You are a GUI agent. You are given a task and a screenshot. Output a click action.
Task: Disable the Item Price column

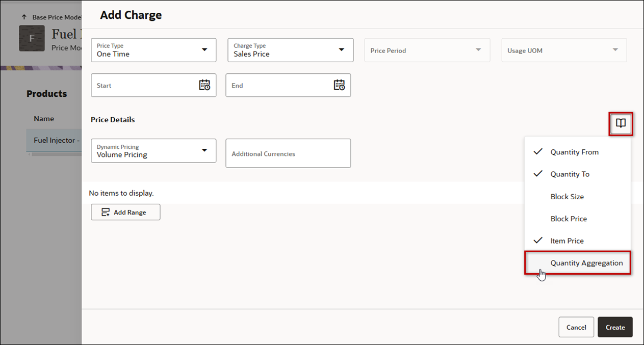(567, 241)
